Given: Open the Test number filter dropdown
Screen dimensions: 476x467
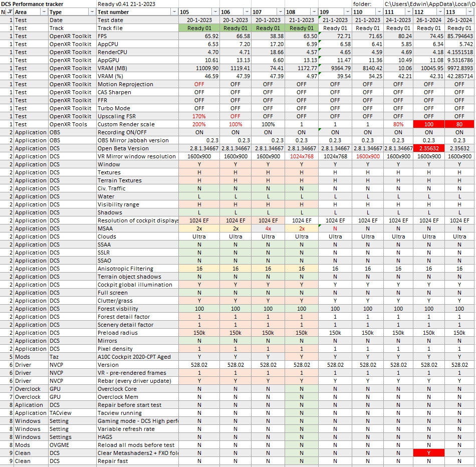Looking at the screenshot, I should pos(174,12).
